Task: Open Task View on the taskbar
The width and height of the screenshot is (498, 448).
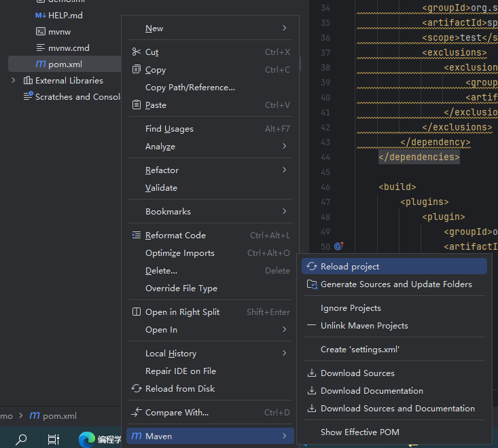Action: pyautogui.click(x=54, y=439)
